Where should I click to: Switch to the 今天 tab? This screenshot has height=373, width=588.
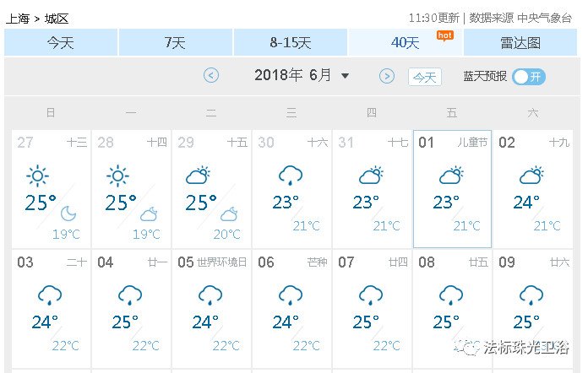pyautogui.click(x=60, y=42)
